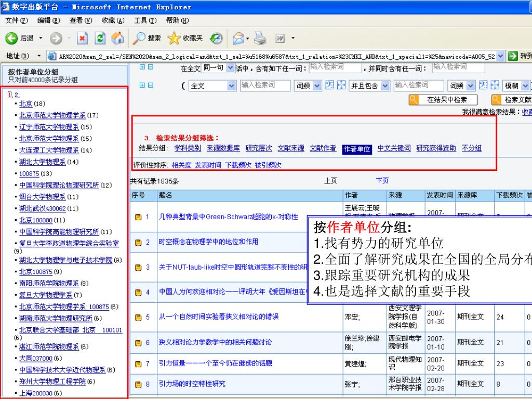
Task: Expand the address bar URL dropdown
Action: (500, 56)
